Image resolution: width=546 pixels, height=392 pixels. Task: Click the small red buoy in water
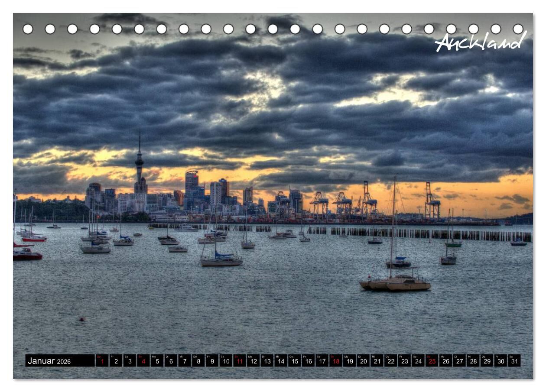[82, 319]
